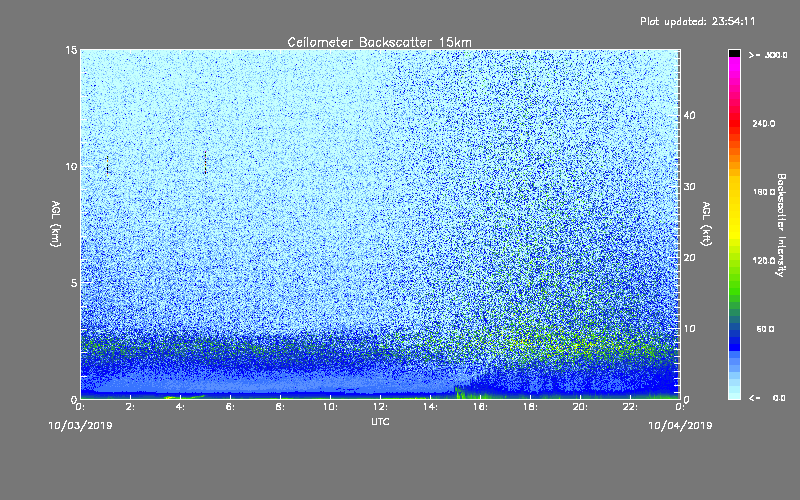Click the start date "10/03/2019"
The image size is (800, 500).
click(81, 426)
